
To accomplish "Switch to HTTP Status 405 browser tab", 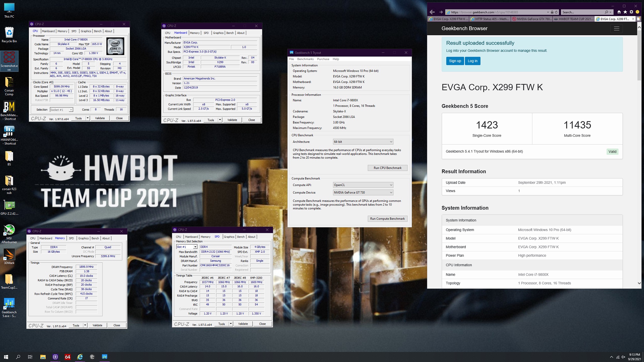I will (490, 19).
